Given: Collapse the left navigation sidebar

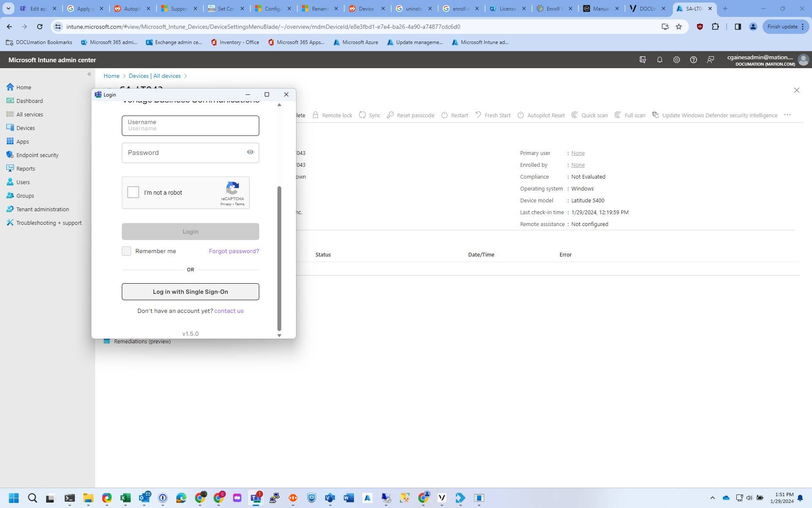Looking at the screenshot, I should coord(89,74).
